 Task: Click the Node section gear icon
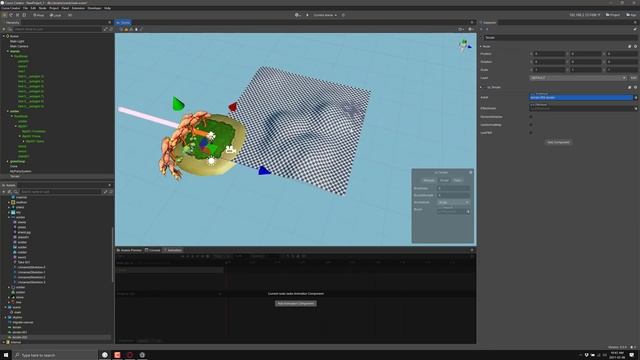coord(635,47)
